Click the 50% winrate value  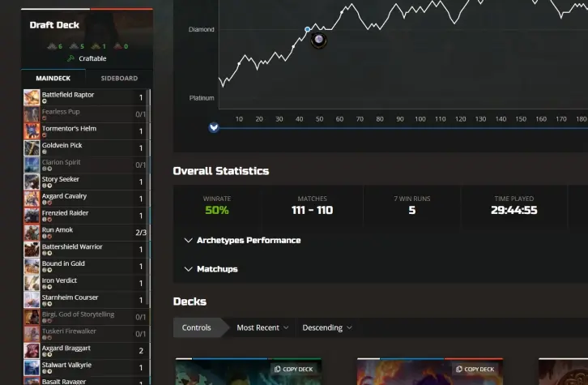217,210
